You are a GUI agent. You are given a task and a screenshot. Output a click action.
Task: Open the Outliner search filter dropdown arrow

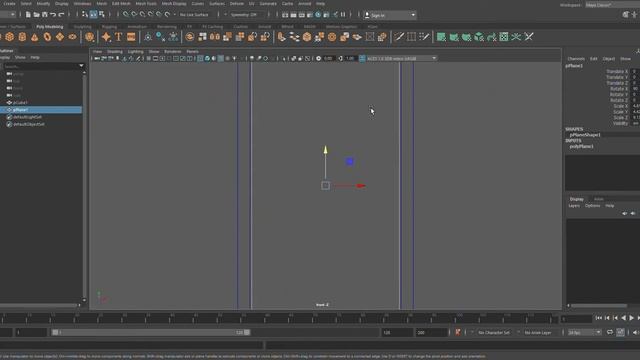pos(81,66)
